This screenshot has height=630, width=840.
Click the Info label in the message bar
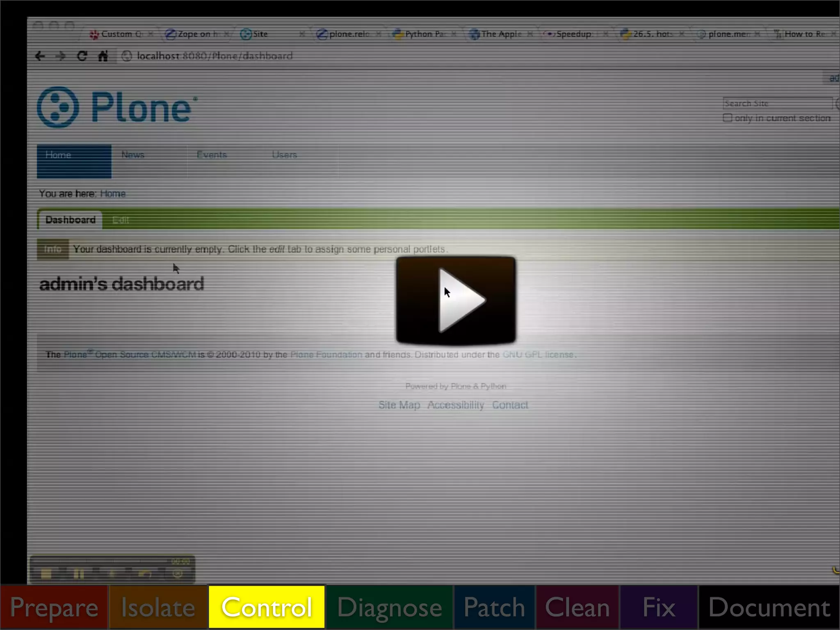click(x=53, y=249)
